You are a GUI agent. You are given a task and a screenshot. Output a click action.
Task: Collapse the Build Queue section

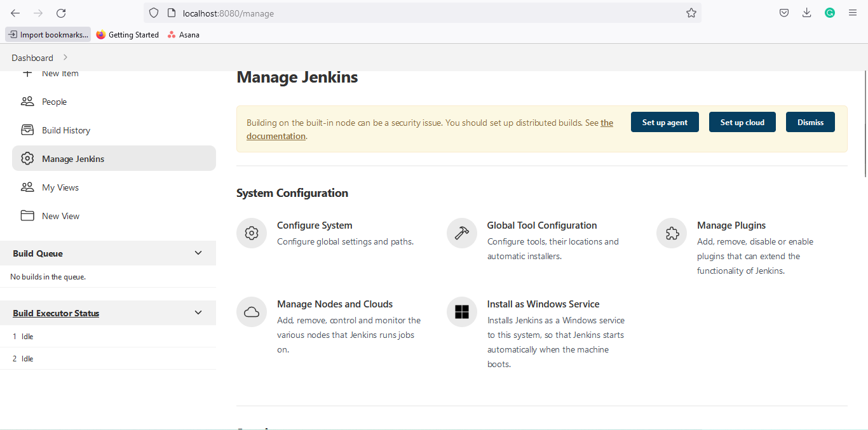[x=198, y=253]
